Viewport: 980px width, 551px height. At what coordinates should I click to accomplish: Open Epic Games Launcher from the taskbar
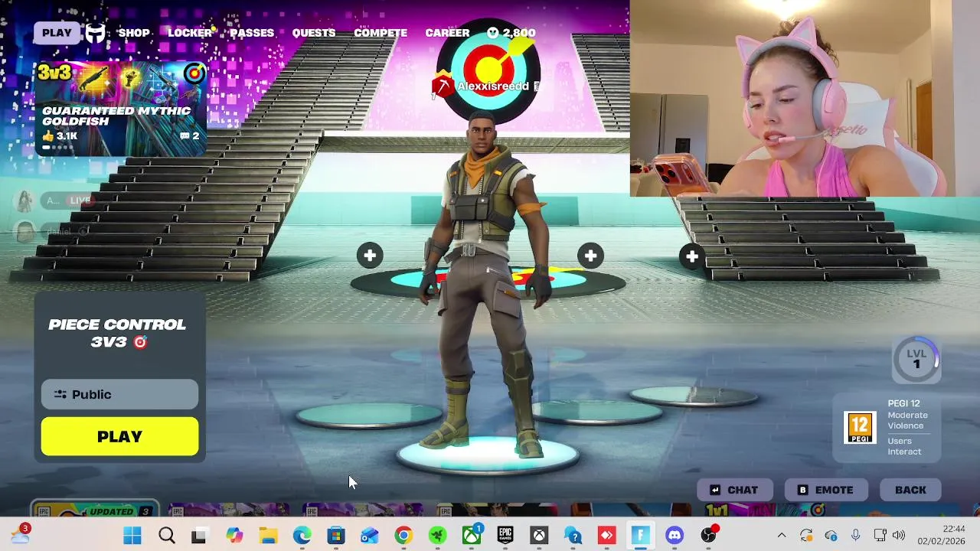[x=505, y=535]
